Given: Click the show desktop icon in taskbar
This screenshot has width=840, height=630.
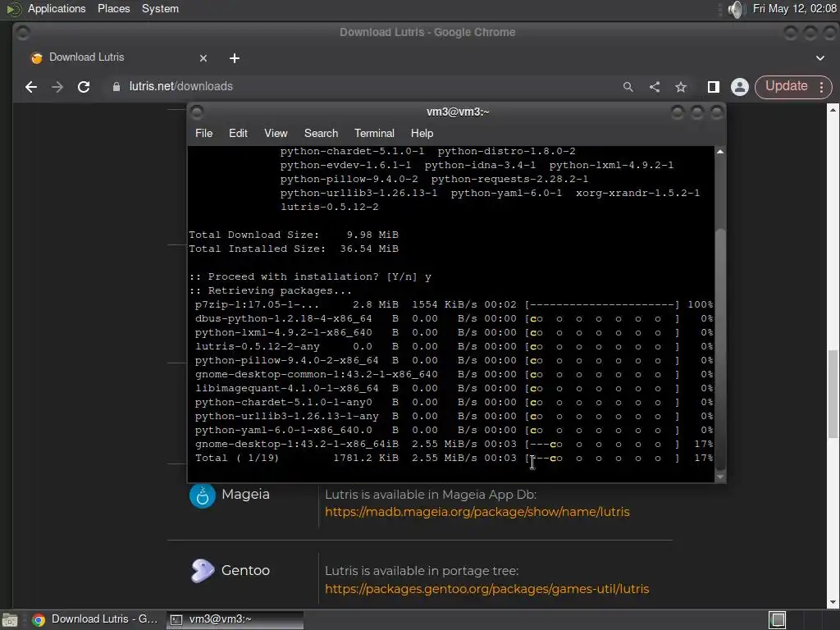Looking at the screenshot, I should [10, 620].
